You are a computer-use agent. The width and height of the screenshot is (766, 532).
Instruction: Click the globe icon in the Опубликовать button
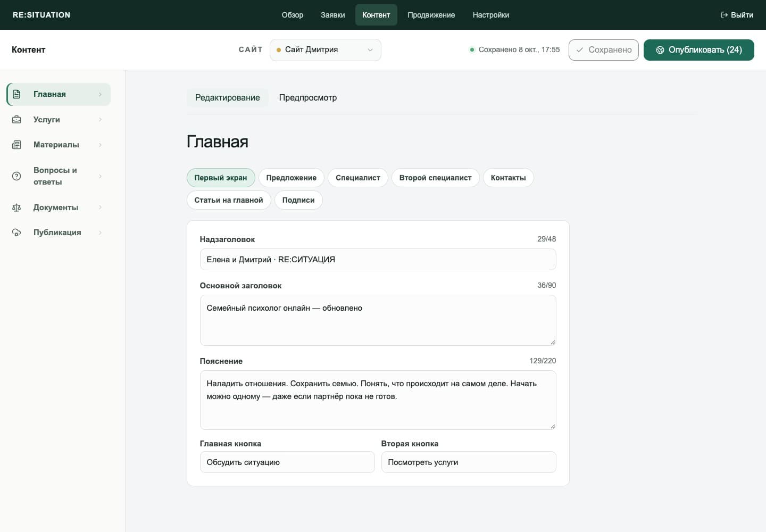pos(660,50)
